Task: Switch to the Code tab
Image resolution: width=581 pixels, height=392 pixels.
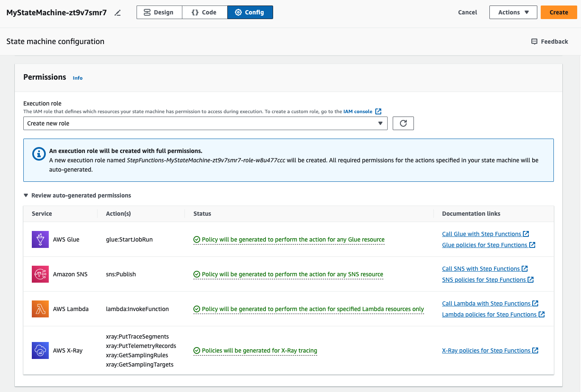Action: tap(204, 12)
